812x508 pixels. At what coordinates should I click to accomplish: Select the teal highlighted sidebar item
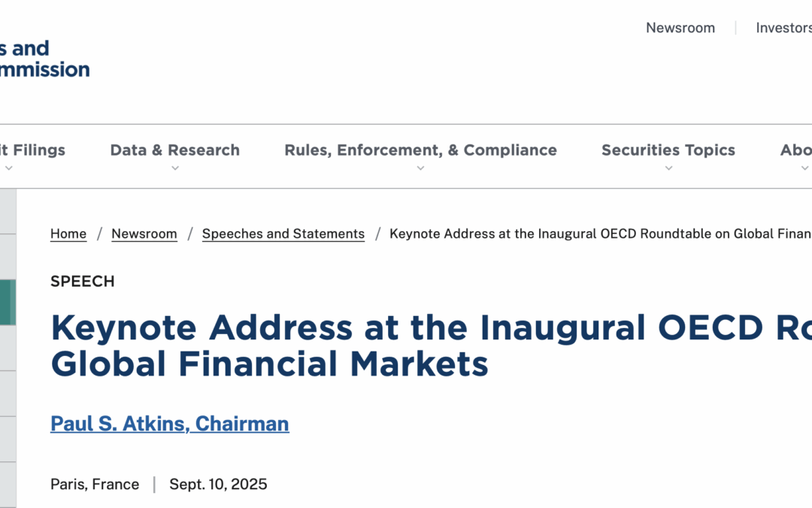pos(8,303)
